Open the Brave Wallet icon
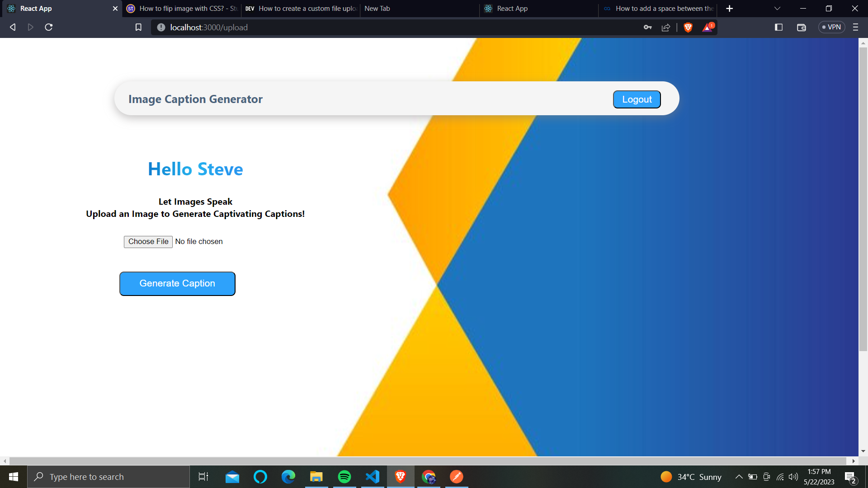868x488 pixels. pos(802,28)
